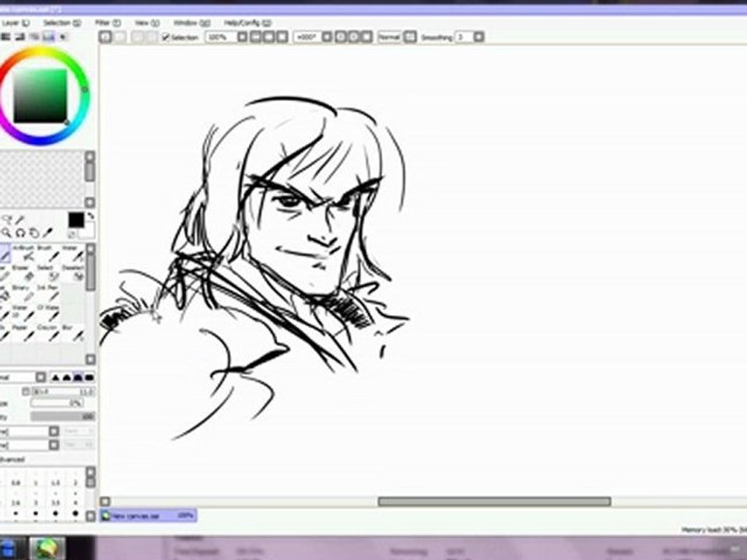Viewport: 747px width, 560px height.
Task: Click the reset zoom button
Action: click(x=282, y=37)
